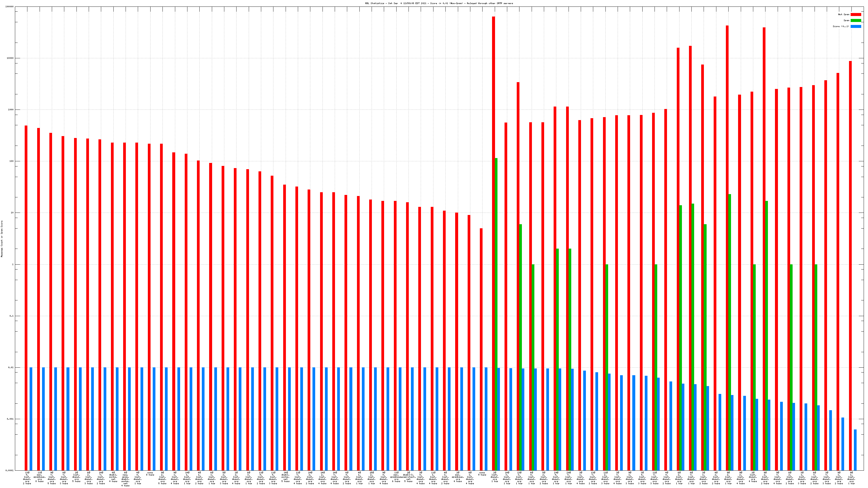Click the 'zen.spamhaus.org 8 hops' x-axis label
Screen dimensions: 868x488
pos(39,477)
